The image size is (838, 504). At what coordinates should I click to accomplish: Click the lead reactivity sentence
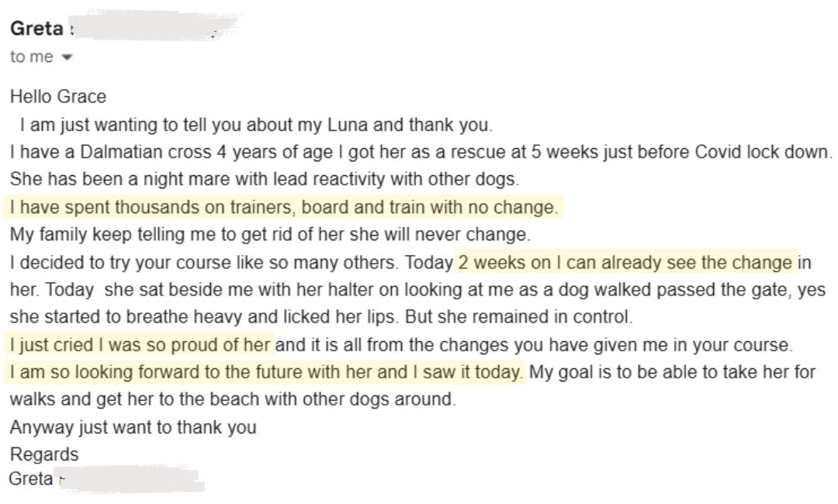[264, 179]
